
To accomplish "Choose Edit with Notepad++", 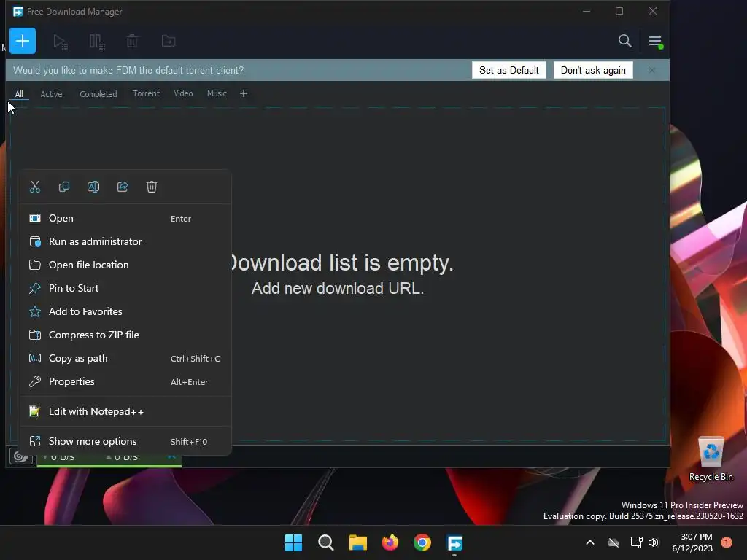I will tap(125, 411).
